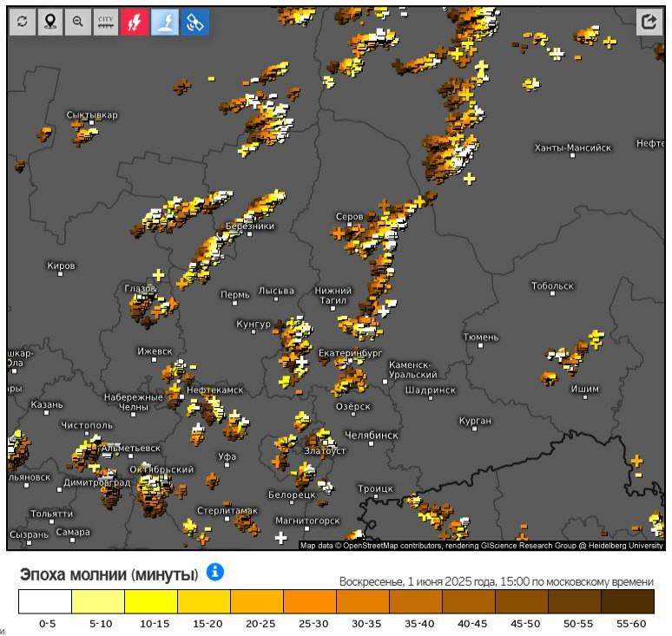Screen dimensions: 672x636
Task: Click the white 0-5 minutes legend swatch
Action: point(45,601)
